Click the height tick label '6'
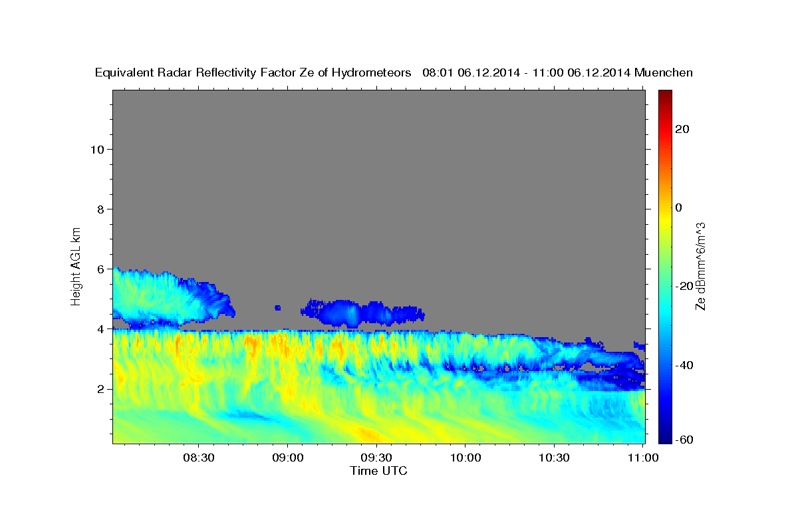Viewport: 798px width, 532px height. click(101, 269)
